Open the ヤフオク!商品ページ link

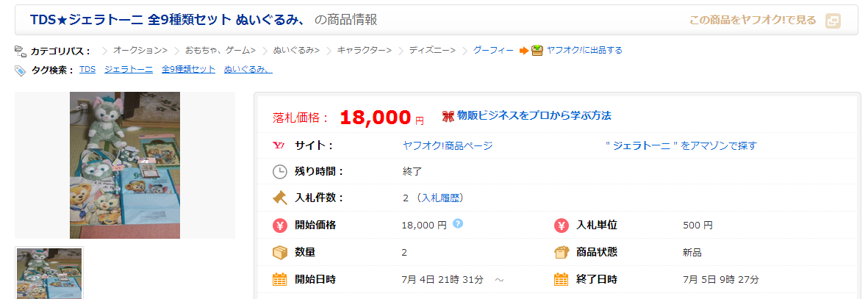pos(448,145)
